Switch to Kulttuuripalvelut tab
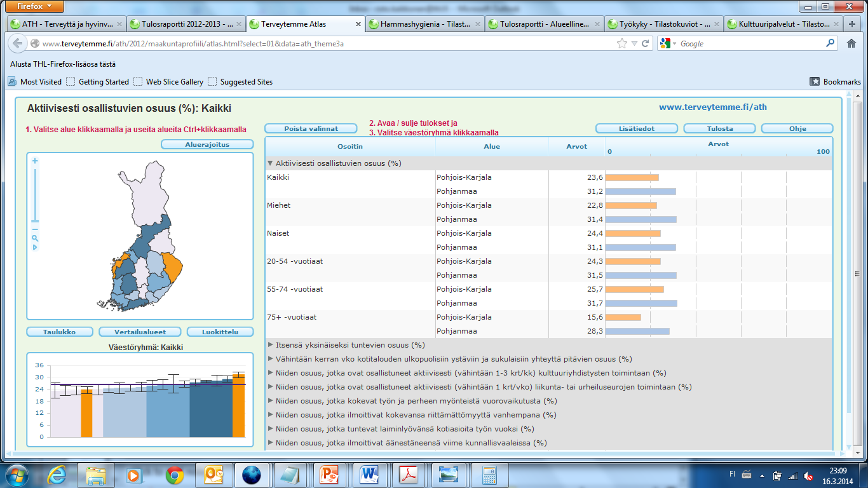This screenshot has width=868, height=488. click(782, 25)
